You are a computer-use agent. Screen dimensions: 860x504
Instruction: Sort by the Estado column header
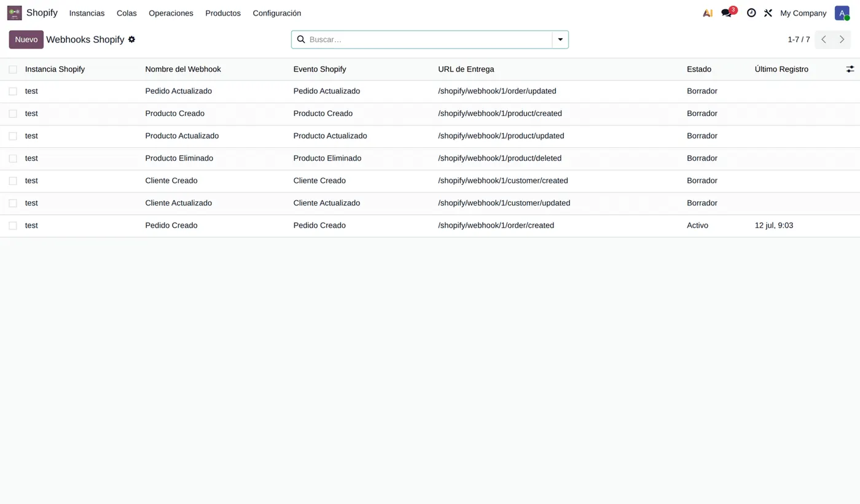[x=699, y=69]
